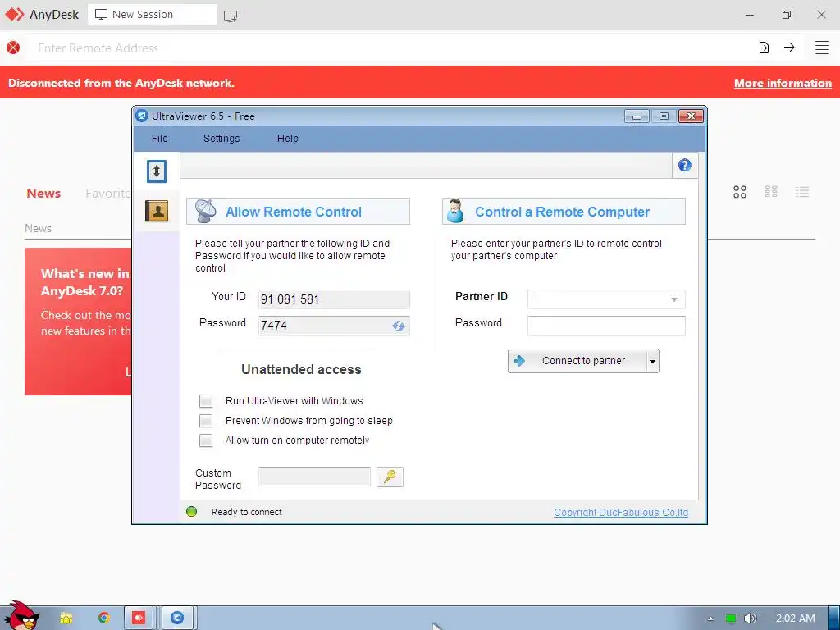Open the contacts book icon in the UltraViewer sidebar
Viewport: 840px width, 630px height.
pos(157,211)
